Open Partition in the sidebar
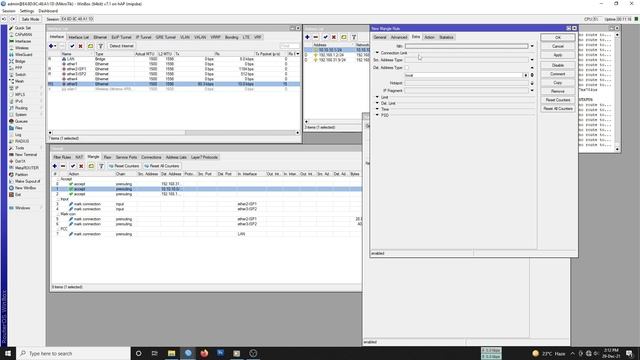This screenshot has width=640, height=360. click(21, 175)
